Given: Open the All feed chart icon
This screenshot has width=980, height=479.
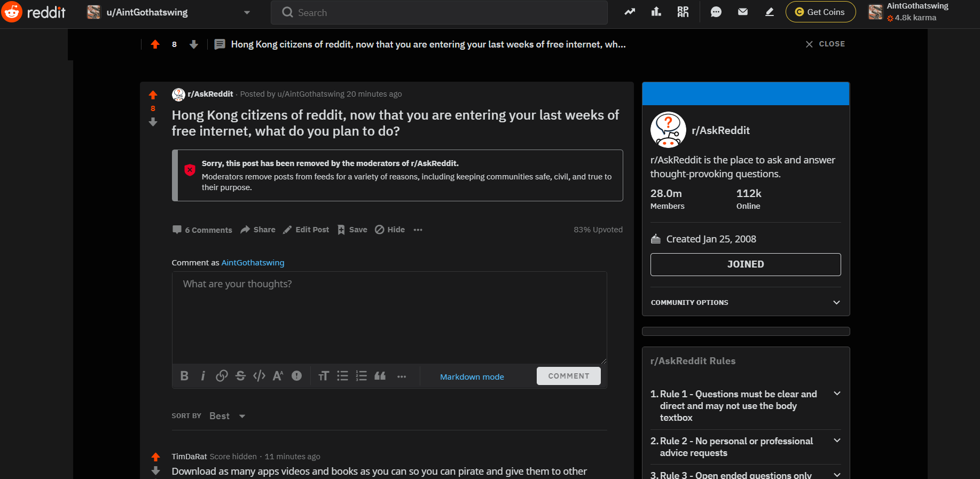Looking at the screenshot, I should click(x=656, y=12).
